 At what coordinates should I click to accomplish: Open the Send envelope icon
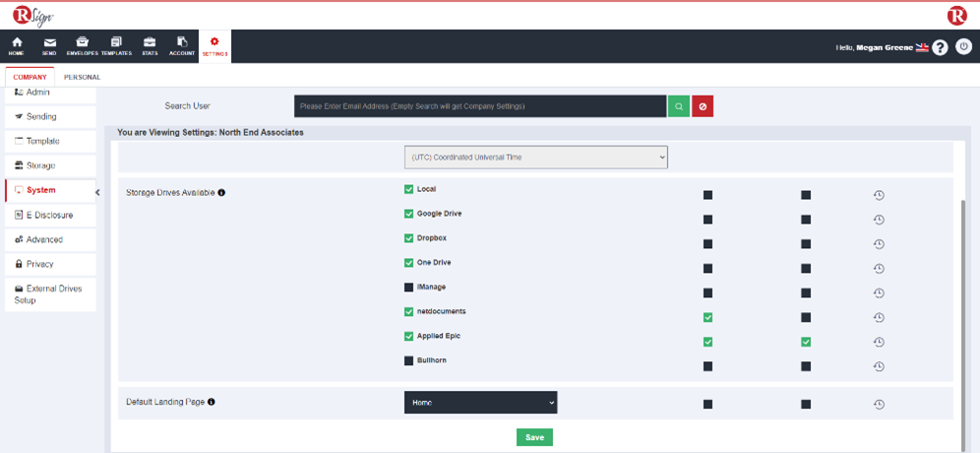coord(49,45)
